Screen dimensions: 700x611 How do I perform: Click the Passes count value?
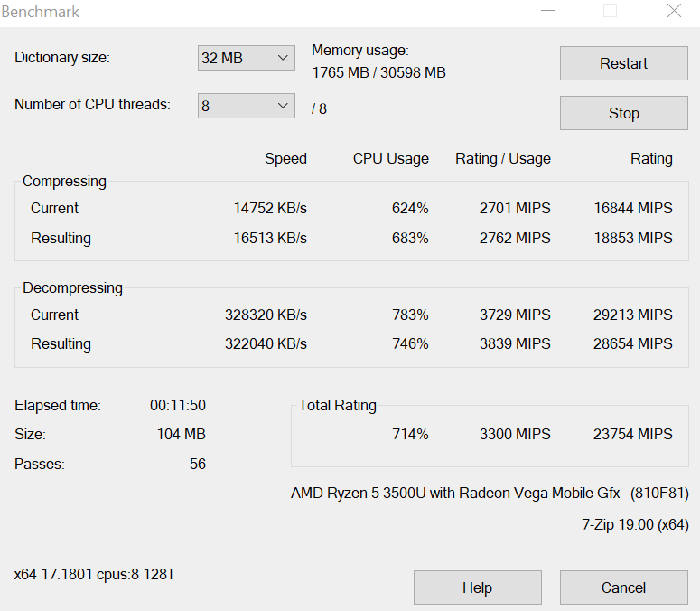click(x=197, y=464)
